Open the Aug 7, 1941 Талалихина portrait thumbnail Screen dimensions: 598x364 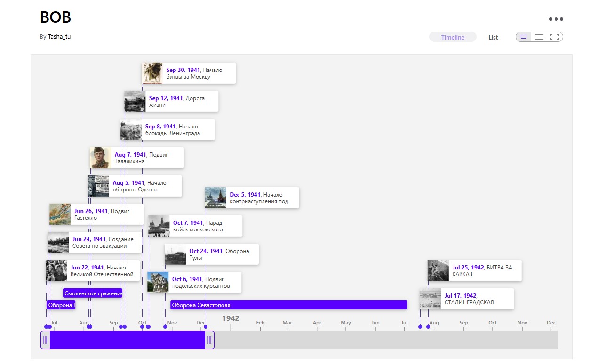tap(100, 158)
